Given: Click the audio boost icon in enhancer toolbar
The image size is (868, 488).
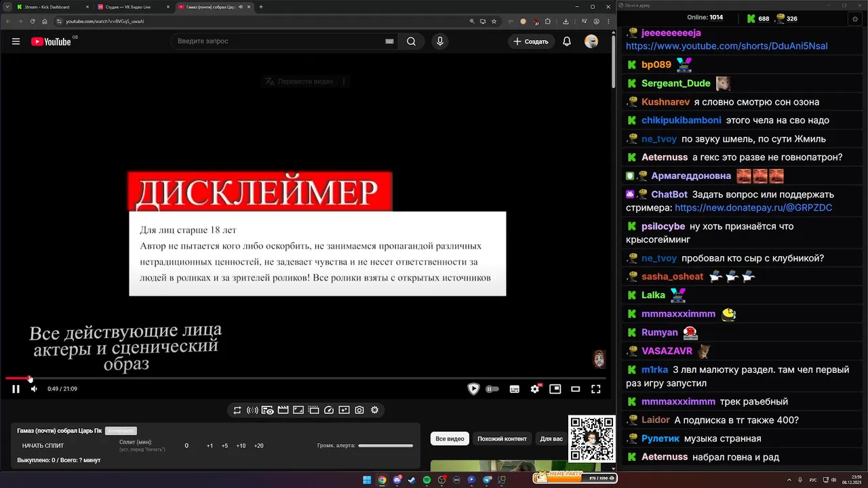Looking at the screenshot, I should pyautogui.click(x=252, y=410).
